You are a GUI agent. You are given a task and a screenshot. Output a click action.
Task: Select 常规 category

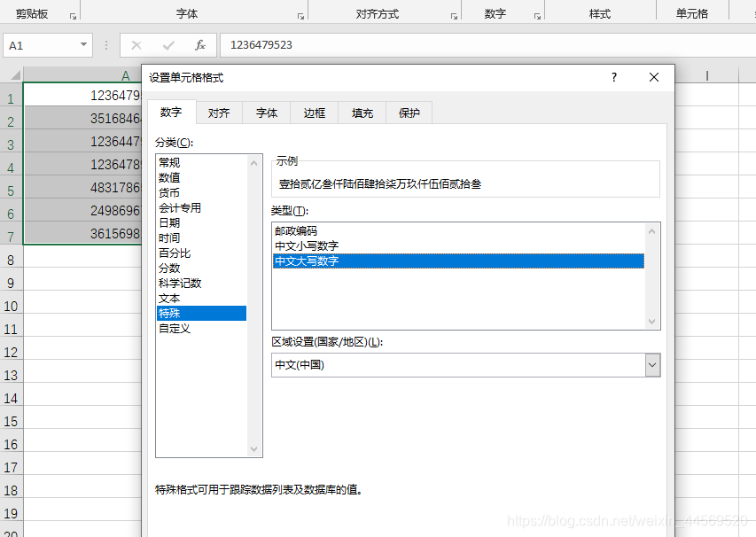point(201,162)
